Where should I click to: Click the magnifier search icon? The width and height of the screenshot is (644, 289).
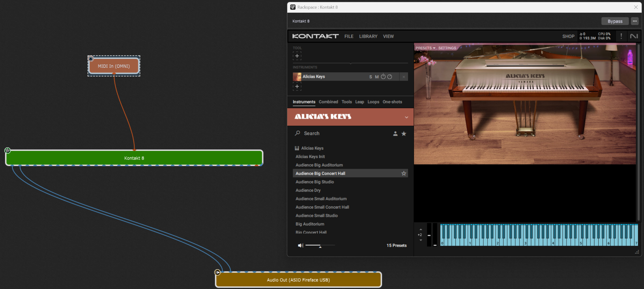(297, 133)
